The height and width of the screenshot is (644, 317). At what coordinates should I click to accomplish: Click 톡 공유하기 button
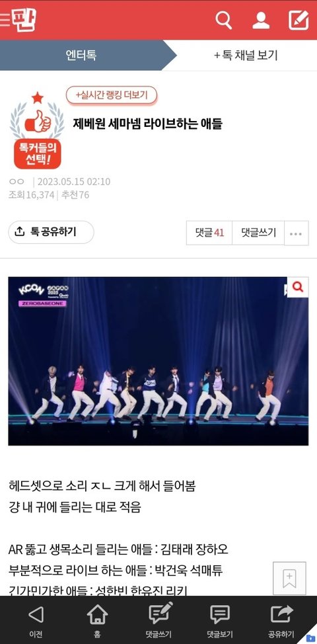pos(52,232)
